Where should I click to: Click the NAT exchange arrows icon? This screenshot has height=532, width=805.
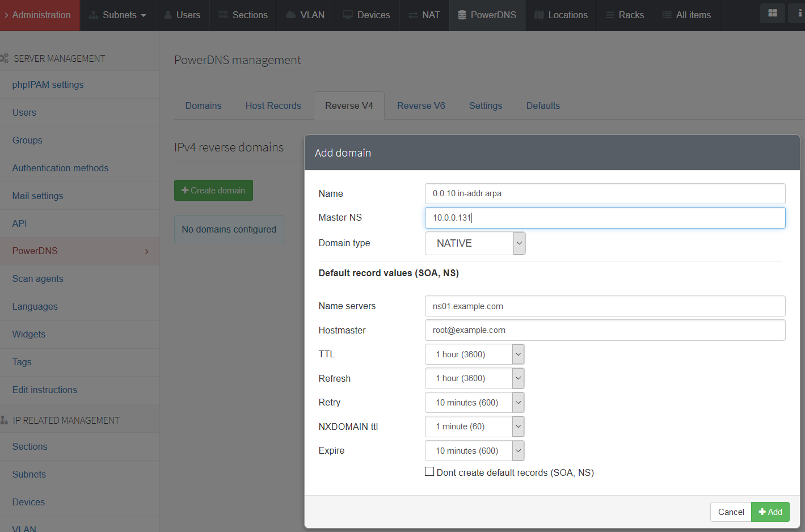pyautogui.click(x=413, y=15)
